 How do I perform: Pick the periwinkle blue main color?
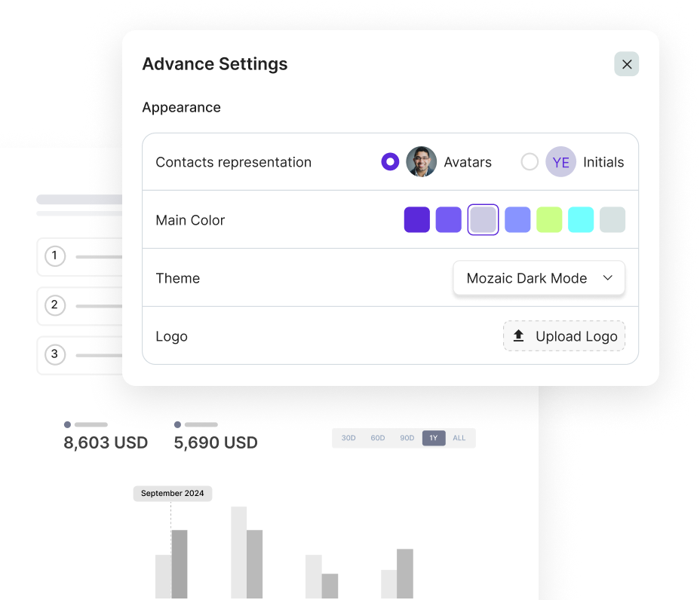click(x=517, y=219)
